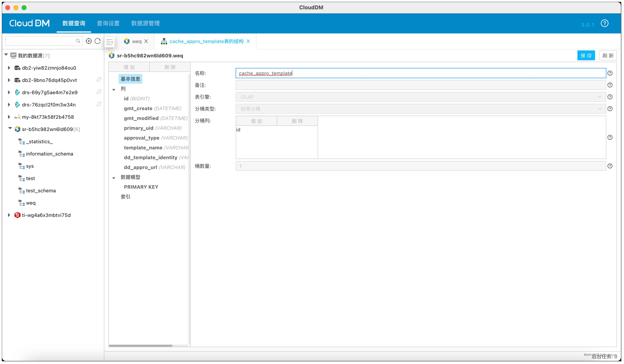The width and height of the screenshot is (624, 364).
Task: Click 删除 in the 分桶列 section
Action: pyautogui.click(x=297, y=121)
